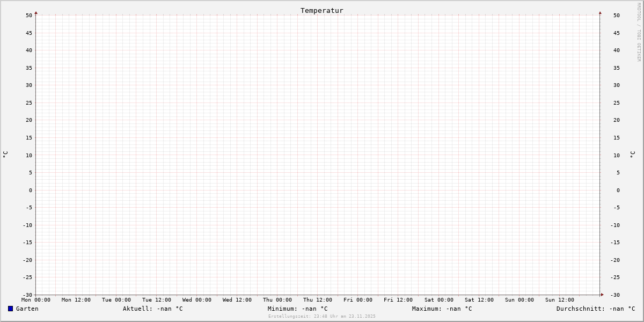Click the red arrow atop left y-axis

click(36, 12)
